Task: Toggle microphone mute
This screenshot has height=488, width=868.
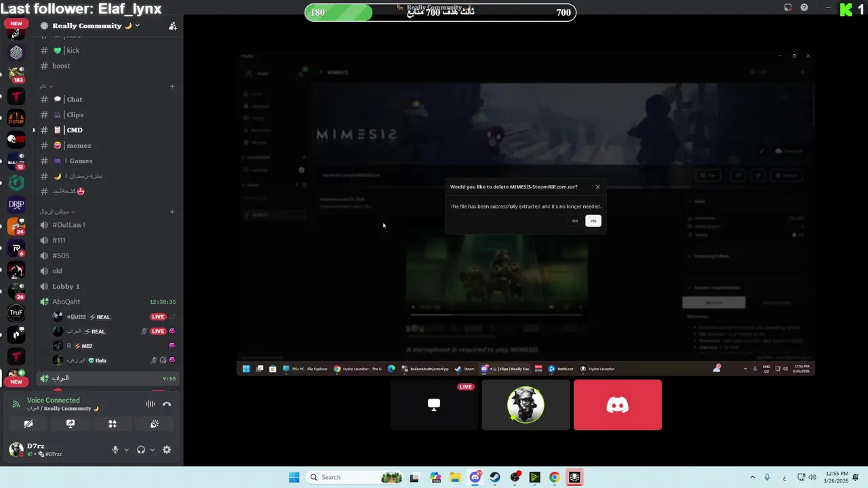Action: (115, 449)
